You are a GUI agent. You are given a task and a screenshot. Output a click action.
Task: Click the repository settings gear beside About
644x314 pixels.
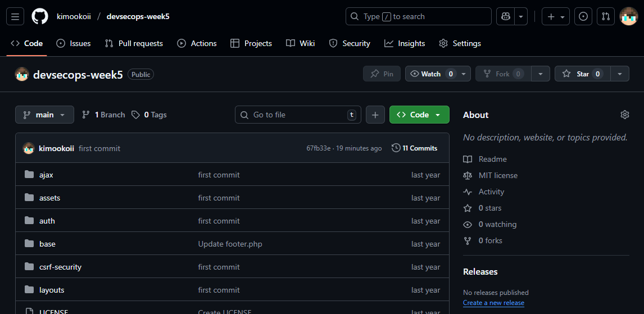[x=624, y=115]
